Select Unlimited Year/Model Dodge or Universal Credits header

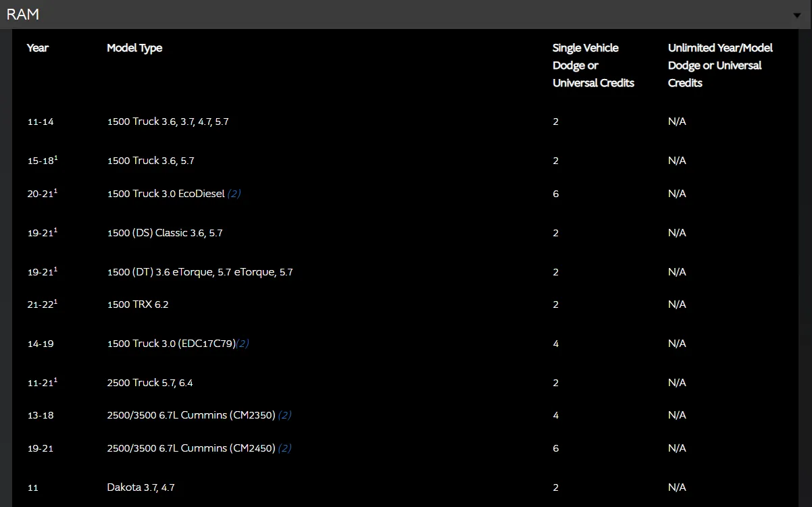click(x=720, y=65)
